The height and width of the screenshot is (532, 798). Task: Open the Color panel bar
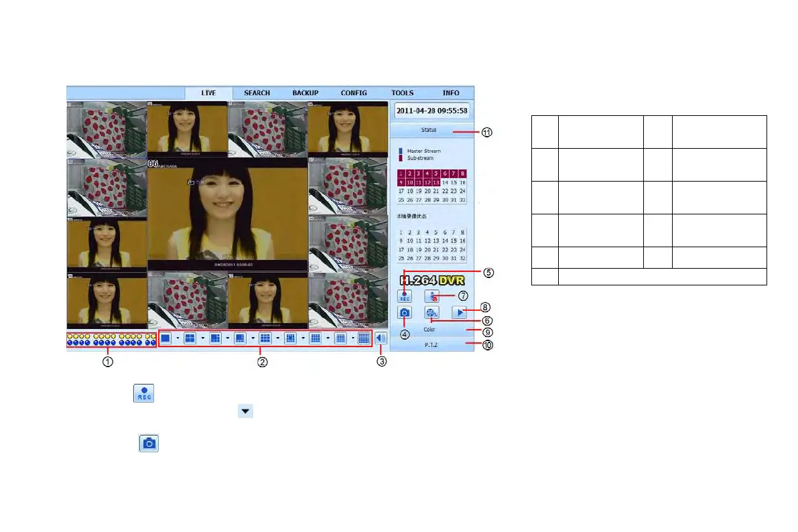pos(432,330)
